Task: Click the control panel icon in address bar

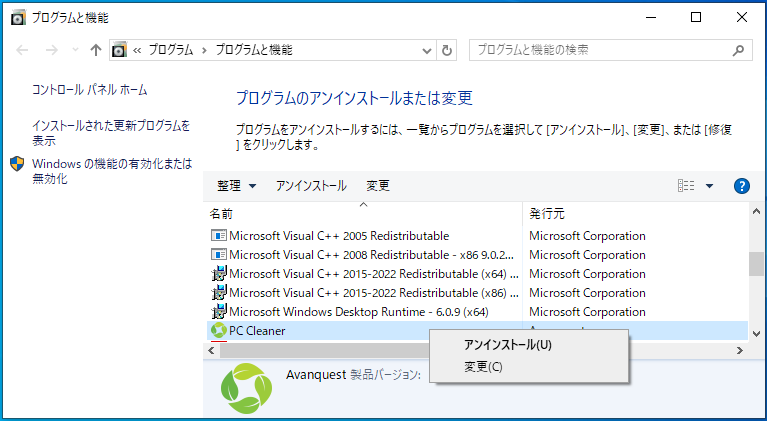Action: click(120, 50)
